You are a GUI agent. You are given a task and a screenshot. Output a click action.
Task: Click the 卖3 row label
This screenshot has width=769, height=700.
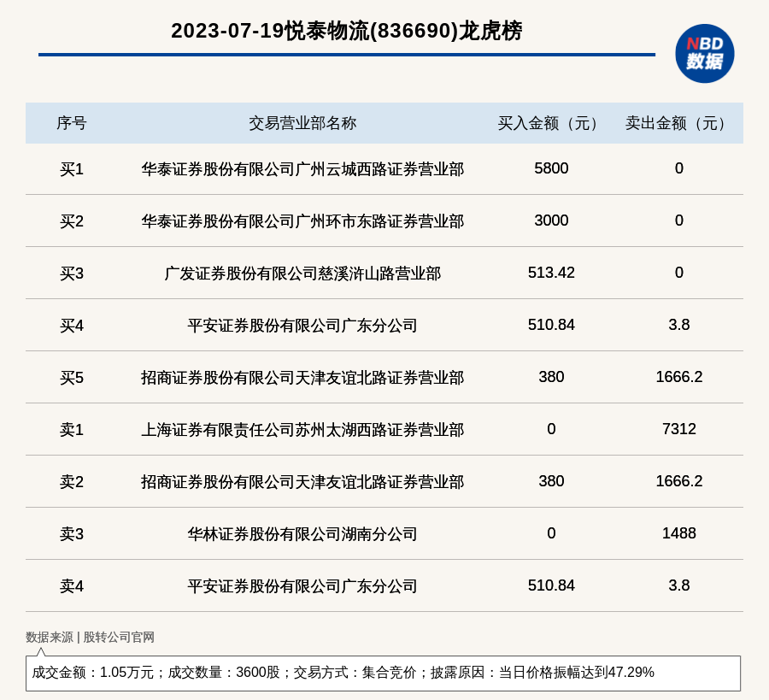coord(72,533)
